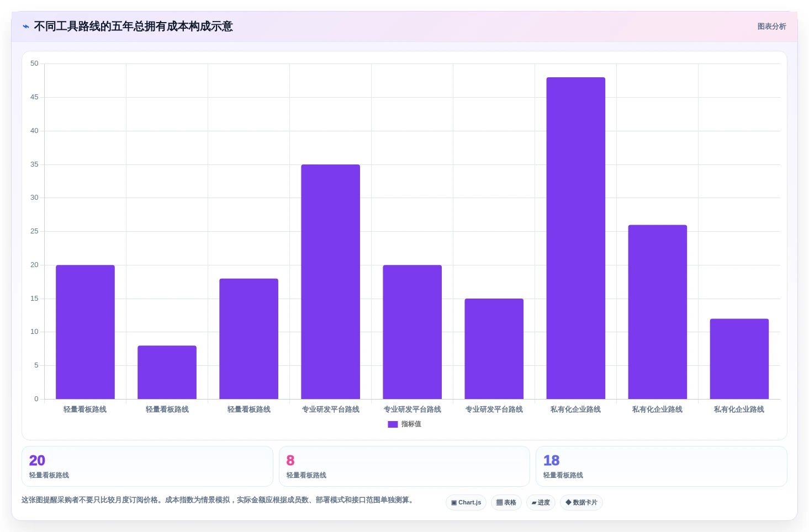809x532 pixels.
Task: Click the y-axis tick label 45
Action: pyautogui.click(x=34, y=97)
